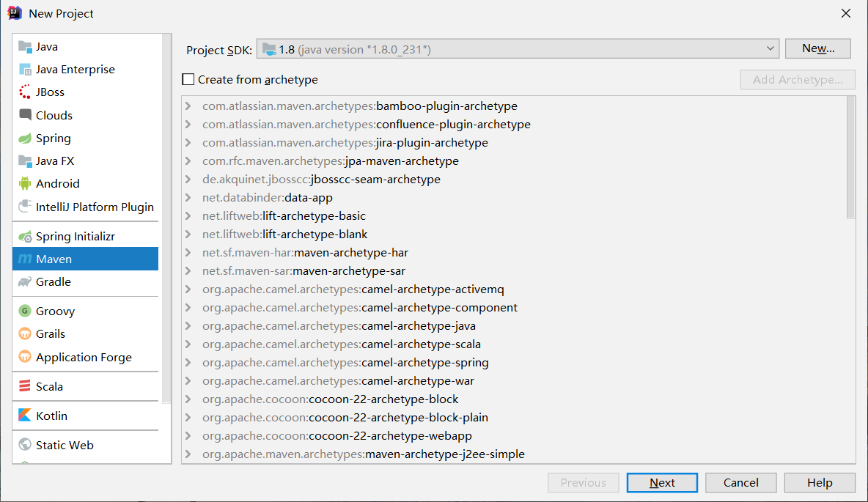Expand lift-archetype-basic entry
The image size is (868, 502).
tap(188, 215)
